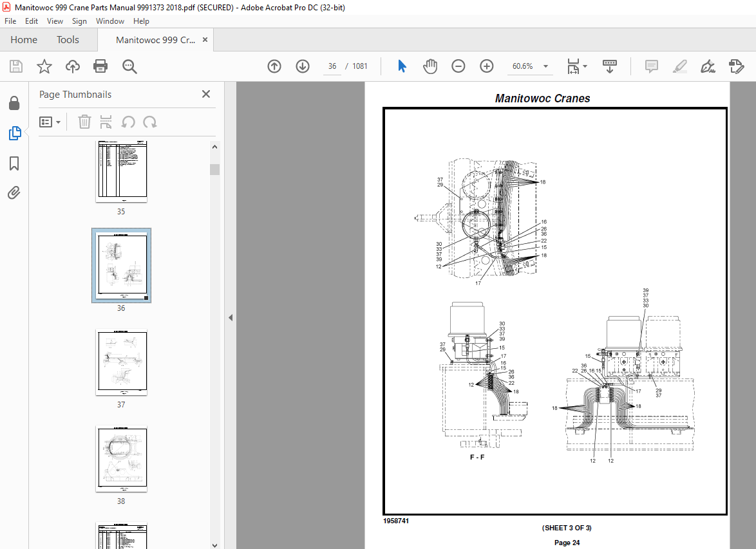Click the (SHEET 3 OF 3) text
756x549 pixels.
pos(567,528)
